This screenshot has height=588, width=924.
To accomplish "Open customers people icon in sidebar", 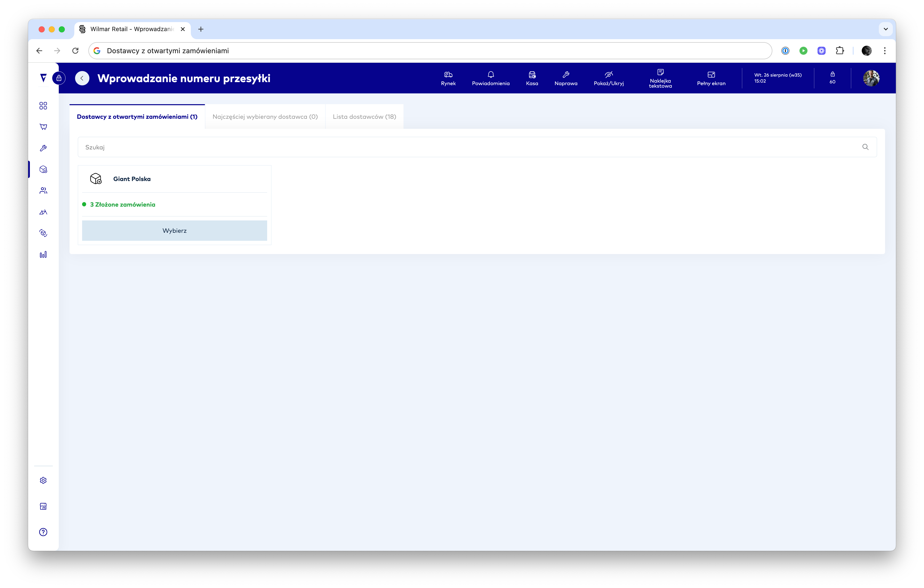I will click(43, 190).
